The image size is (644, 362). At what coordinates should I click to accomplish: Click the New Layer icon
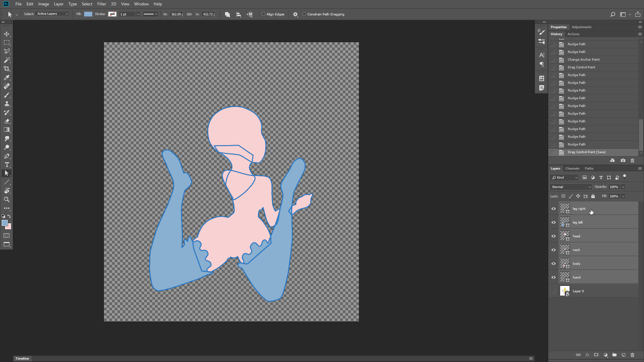(624, 355)
